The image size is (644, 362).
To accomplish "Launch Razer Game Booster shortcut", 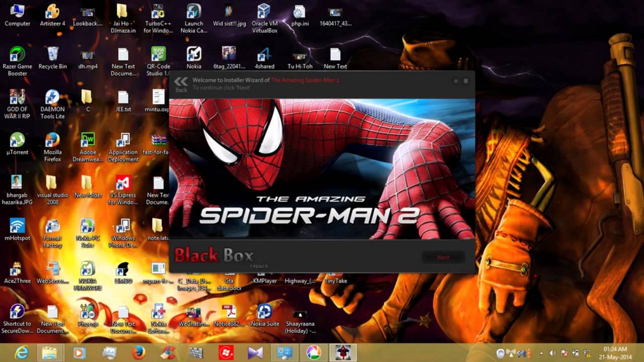I will coord(18,61).
